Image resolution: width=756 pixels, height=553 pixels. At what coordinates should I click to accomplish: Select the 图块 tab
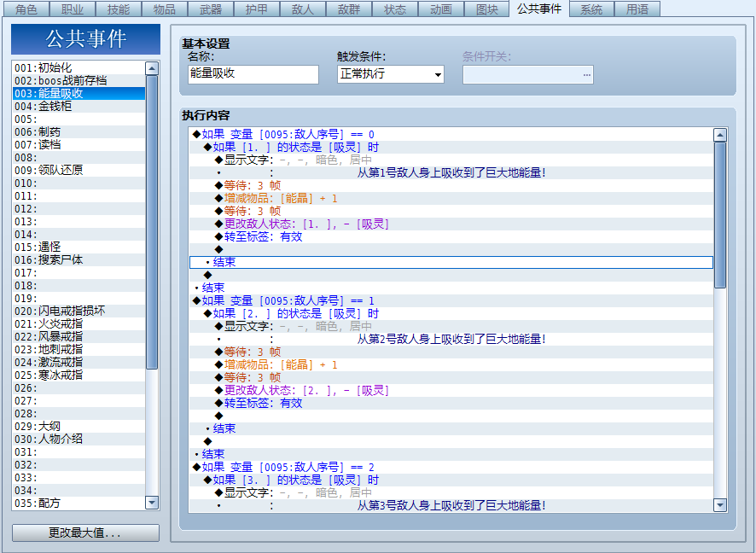[x=487, y=9]
